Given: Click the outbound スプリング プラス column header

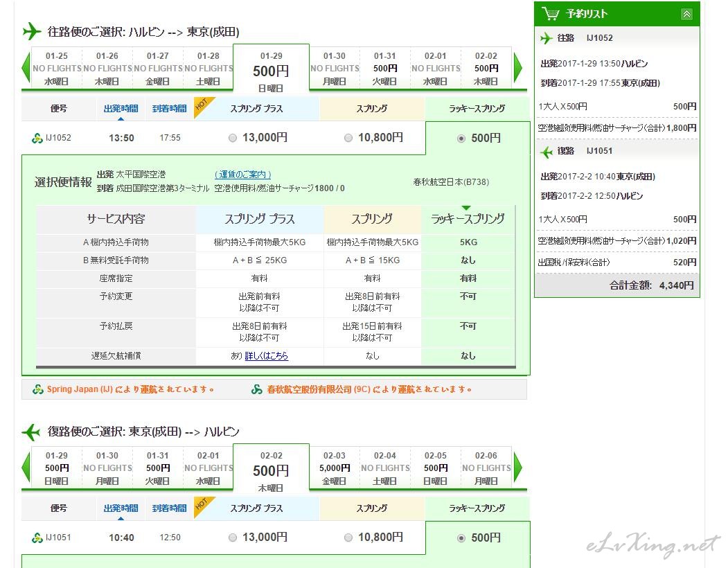Looking at the screenshot, I should (256, 109).
